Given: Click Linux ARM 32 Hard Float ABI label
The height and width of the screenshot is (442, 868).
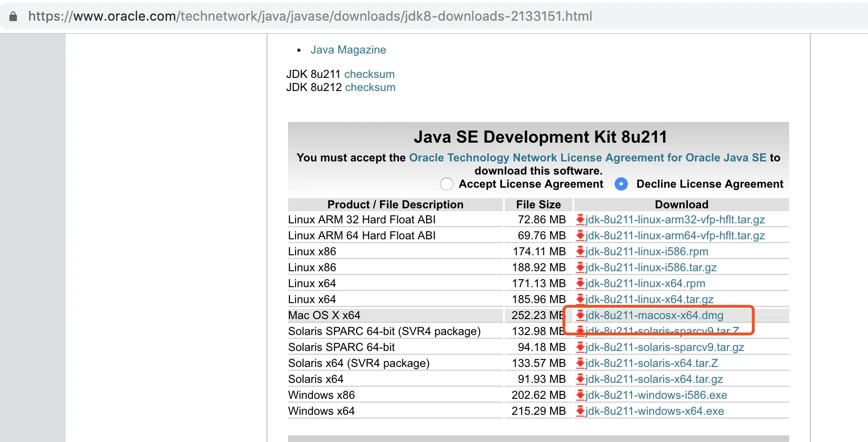Looking at the screenshot, I should pos(362,220).
